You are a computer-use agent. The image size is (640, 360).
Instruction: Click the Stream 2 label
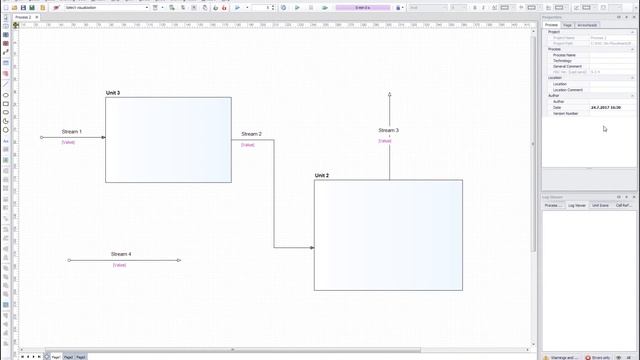click(251, 134)
